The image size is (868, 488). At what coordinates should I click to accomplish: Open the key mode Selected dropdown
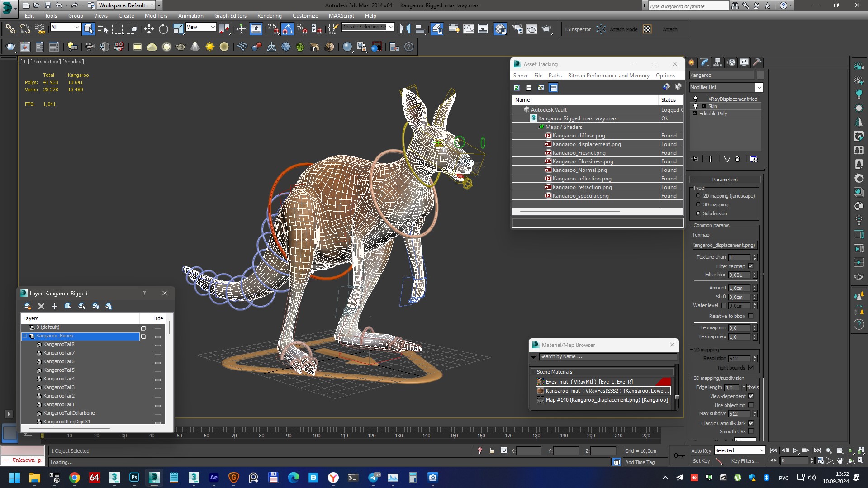tap(739, 450)
